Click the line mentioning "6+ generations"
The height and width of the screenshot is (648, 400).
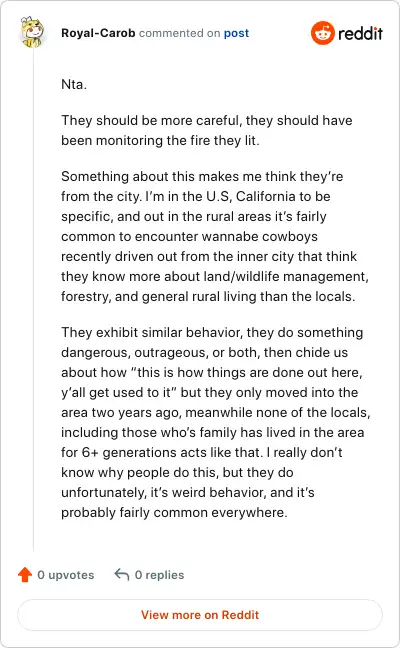pyautogui.click(x=202, y=453)
